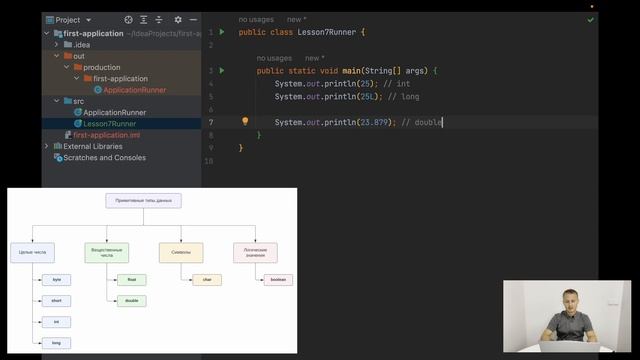Select ApplicationRunner under src
This screenshot has width=640, height=360.
pyautogui.click(x=114, y=112)
